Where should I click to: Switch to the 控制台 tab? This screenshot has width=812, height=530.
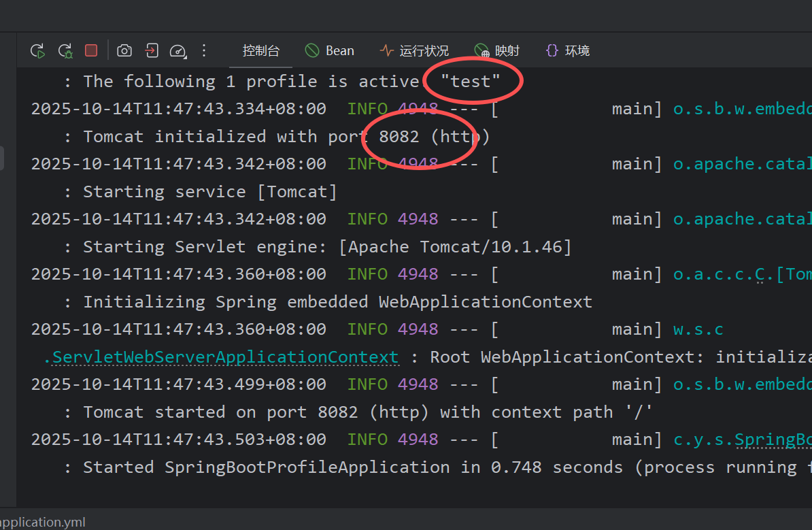pos(261,51)
